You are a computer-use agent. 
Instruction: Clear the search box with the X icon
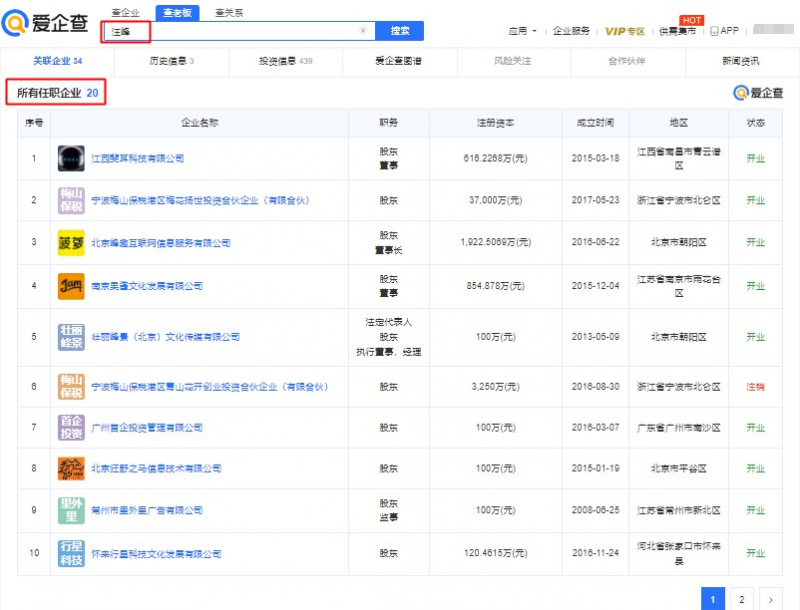pos(363,31)
